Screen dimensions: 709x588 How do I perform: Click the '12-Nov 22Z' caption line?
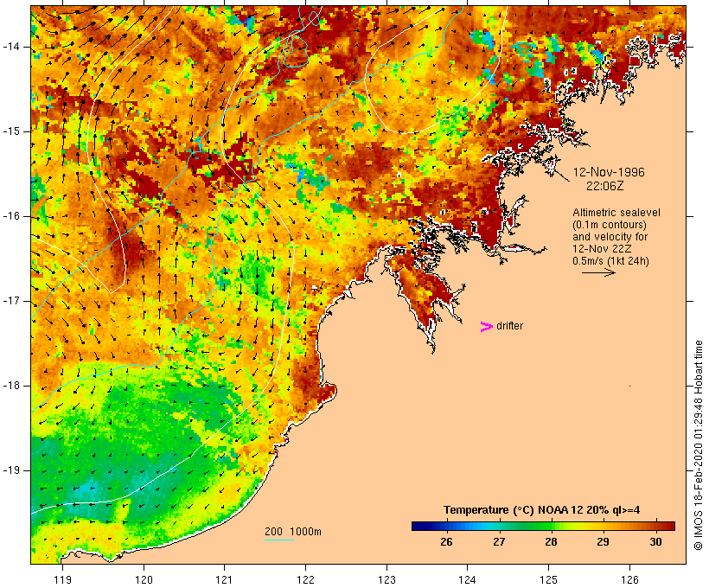[602, 249]
